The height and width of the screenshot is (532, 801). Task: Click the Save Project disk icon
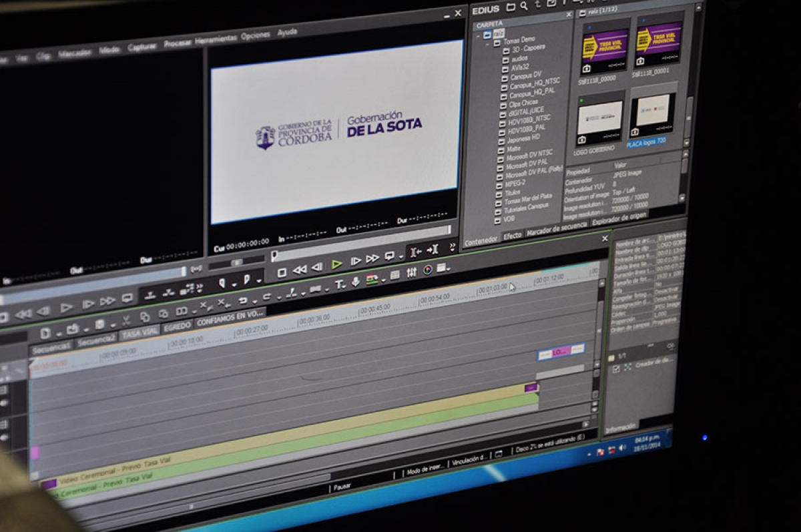(99, 325)
